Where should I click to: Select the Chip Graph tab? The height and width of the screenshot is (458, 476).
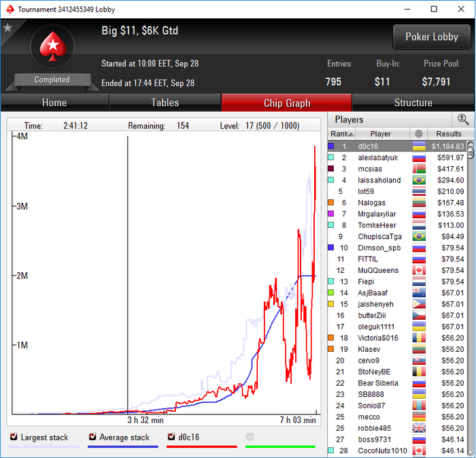pyautogui.click(x=287, y=103)
